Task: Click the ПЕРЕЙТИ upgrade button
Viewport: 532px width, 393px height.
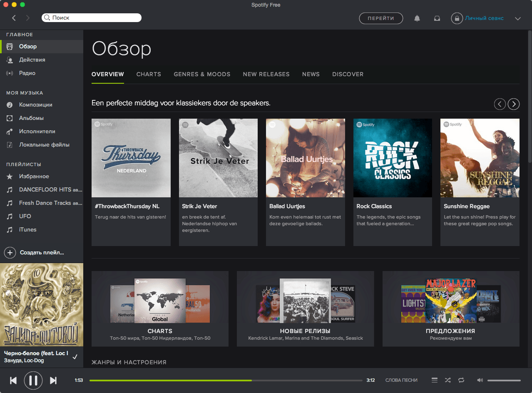Action: (x=381, y=18)
